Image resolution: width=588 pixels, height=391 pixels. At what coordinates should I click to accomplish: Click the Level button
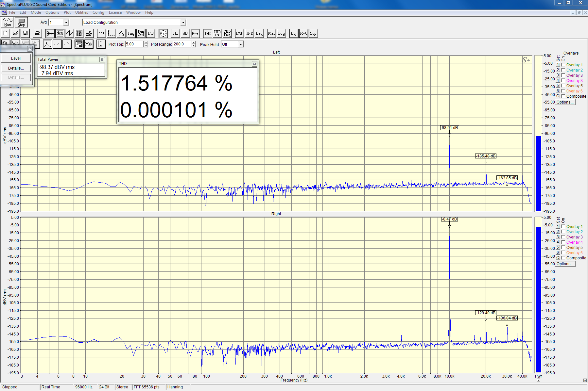pos(16,58)
